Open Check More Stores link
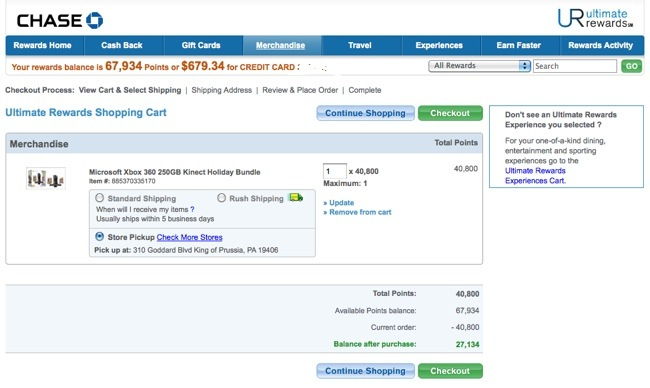 [189, 237]
